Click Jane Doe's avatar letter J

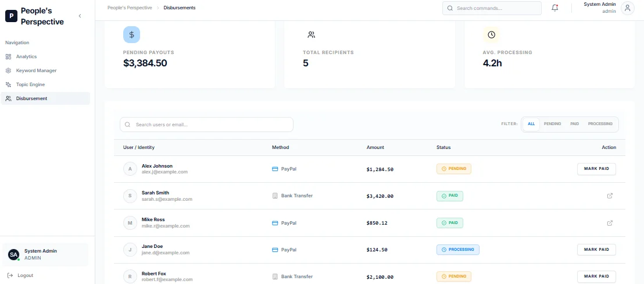click(130, 250)
